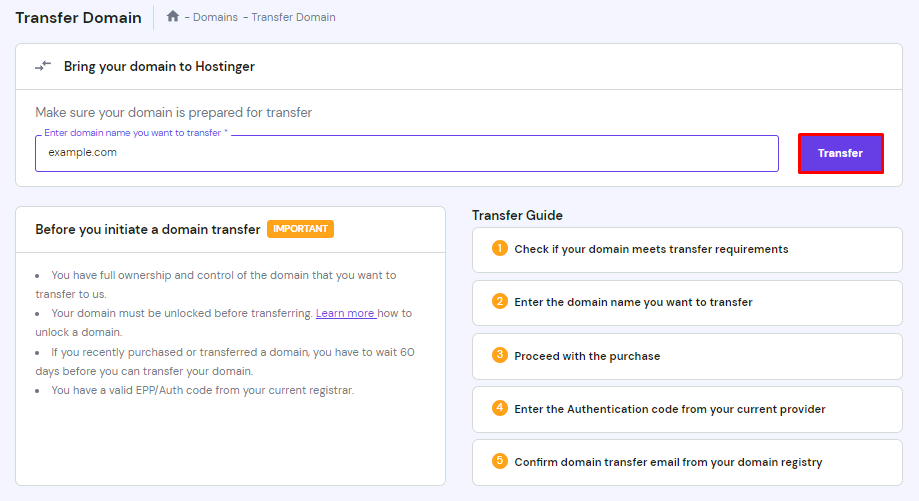
Task: Click Bring your domain to Hostinger heading
Action: click(159, 66)
